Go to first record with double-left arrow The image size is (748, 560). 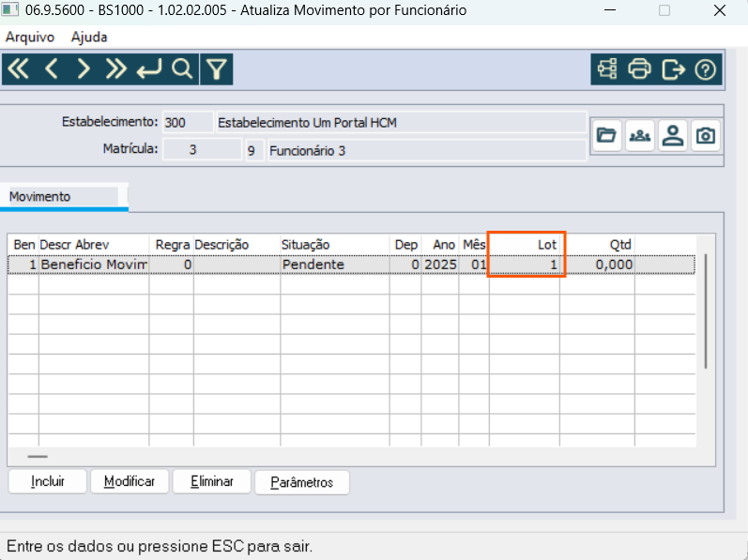pyautogui.click(x=18, y=69)
